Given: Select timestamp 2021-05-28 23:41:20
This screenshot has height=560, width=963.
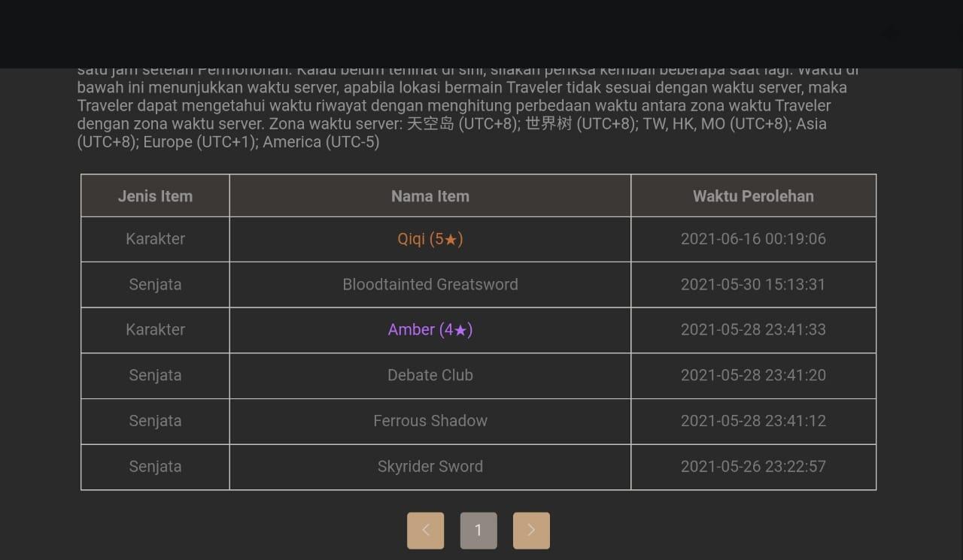Looking at the screenshot, I should pos(753,375).
